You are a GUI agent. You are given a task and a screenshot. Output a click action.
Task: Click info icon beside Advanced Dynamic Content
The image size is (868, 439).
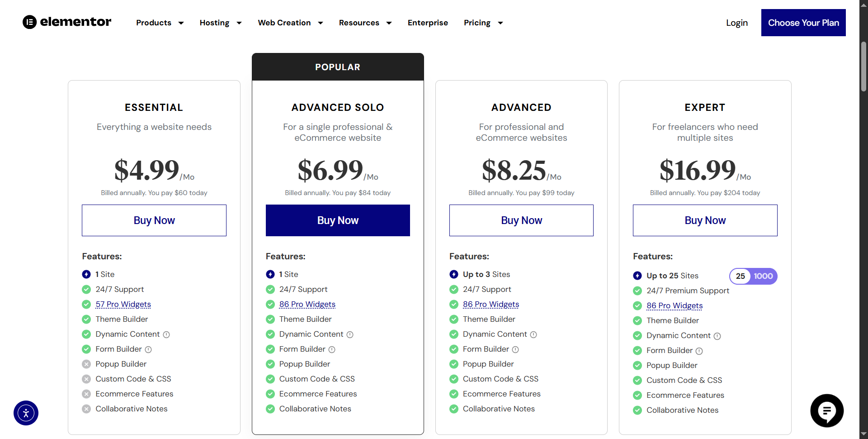pos(533,335)
